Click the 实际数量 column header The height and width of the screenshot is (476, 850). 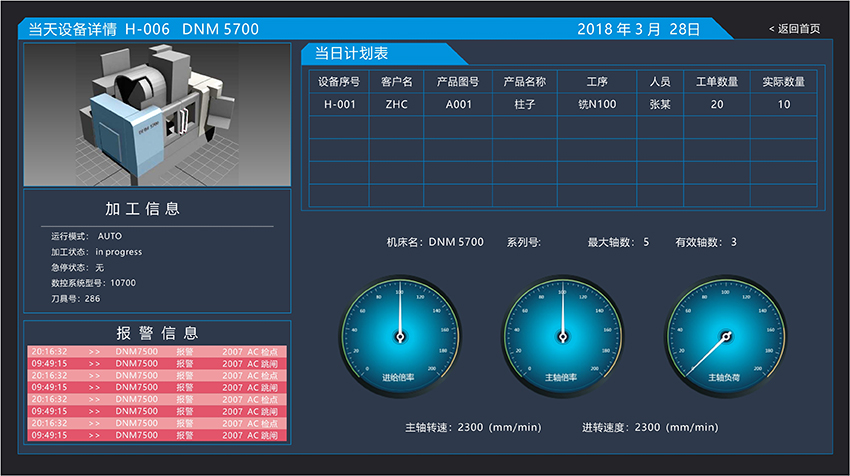[x=783, y=82]
